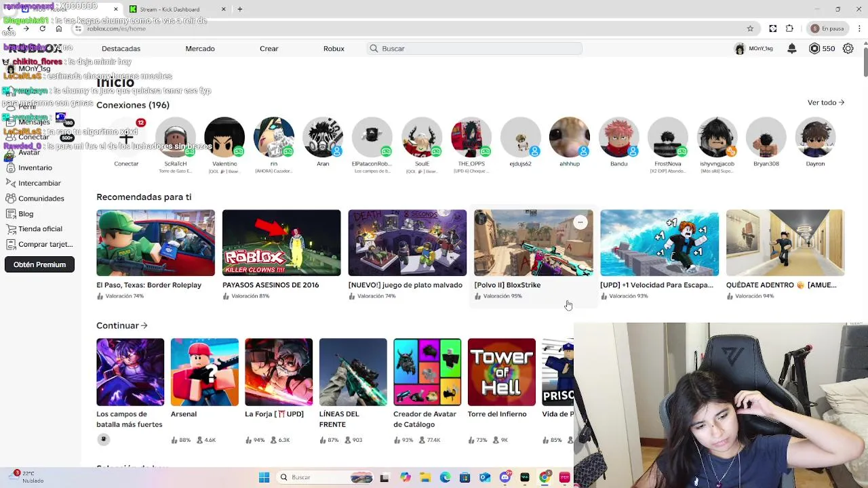The width and height of the screenshot is (868, 488).
Task: Open the LÍNEAS DEL FRENTE game thumbnail
Action: pyautogui.click(x=353, y=372)
